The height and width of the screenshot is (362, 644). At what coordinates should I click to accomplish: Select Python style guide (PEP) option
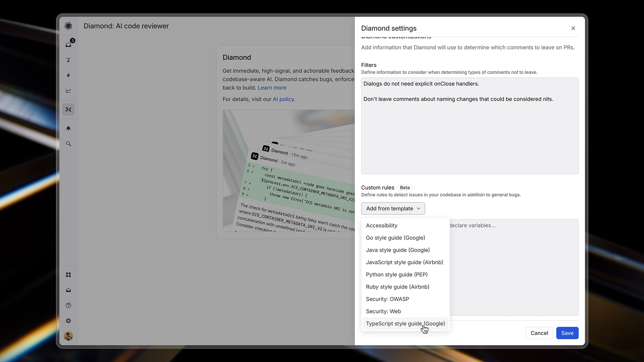click(x=396, y=275)
